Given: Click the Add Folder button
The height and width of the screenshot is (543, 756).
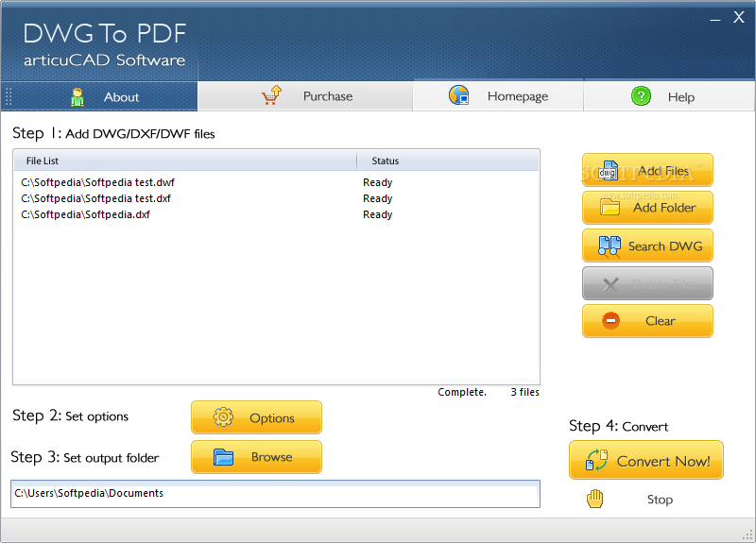Looking at the screenshot, I should tap(647, 208).
